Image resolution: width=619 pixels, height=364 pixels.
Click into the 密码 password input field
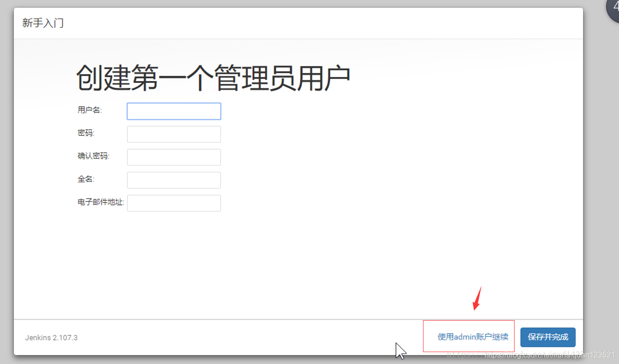click(174, 134)
